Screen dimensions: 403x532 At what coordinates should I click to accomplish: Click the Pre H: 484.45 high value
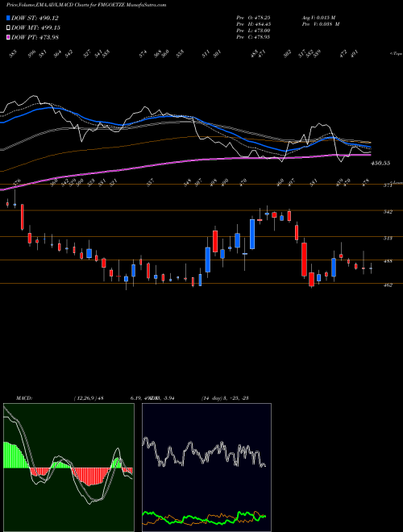point(253,24)
